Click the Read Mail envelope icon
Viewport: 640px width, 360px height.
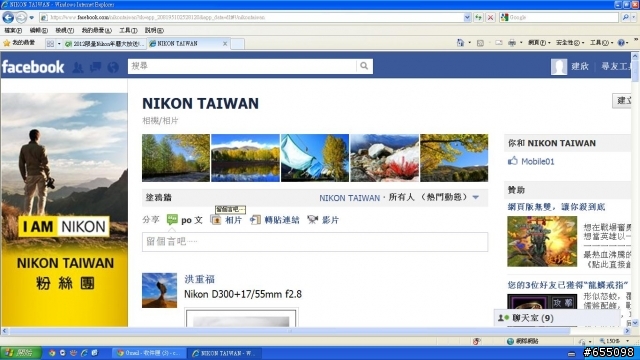pos(499,42)
